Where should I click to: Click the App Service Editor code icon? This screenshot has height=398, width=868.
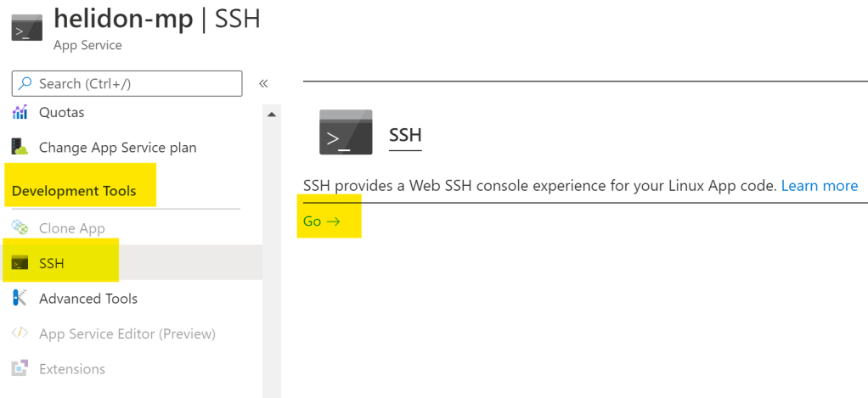pyautogui.click(x=20, y=334)
